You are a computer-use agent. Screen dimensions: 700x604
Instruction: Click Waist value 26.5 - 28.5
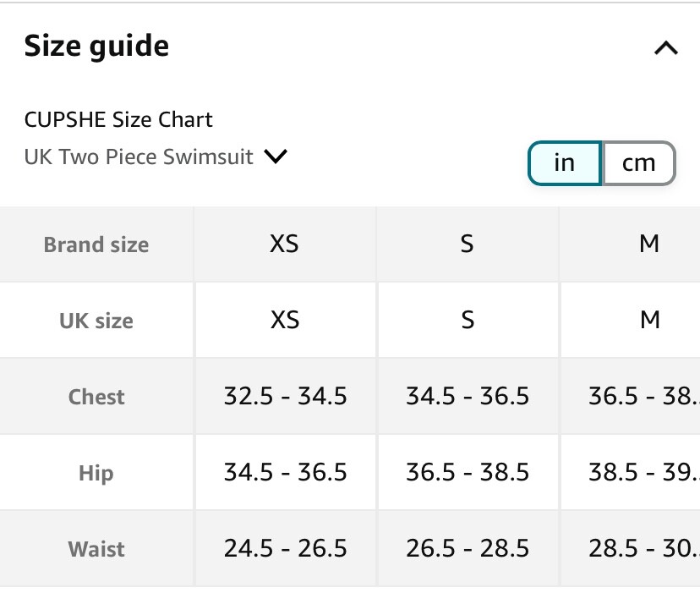[x=468, y=548]
